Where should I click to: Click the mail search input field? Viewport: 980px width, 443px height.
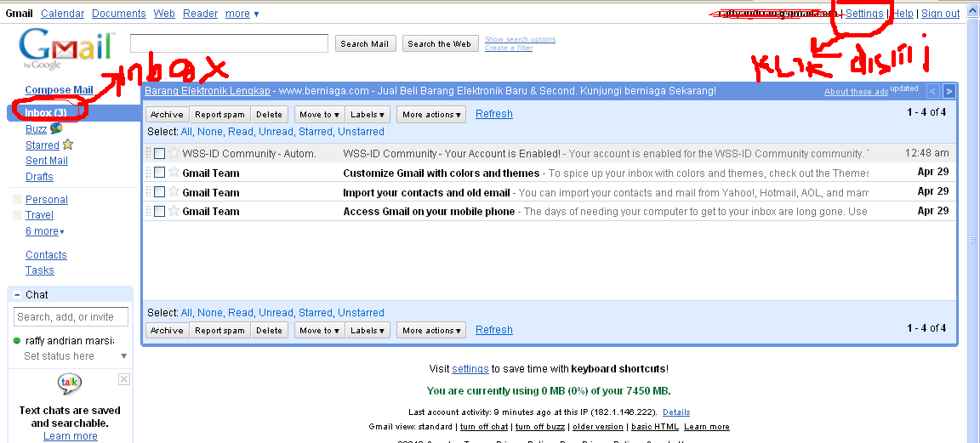[x=229, y=43]
